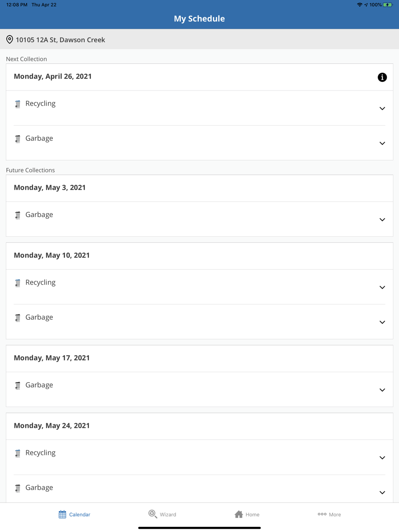Tap the garbage bin icon for May 3
This screenshot has height=532, width=399.
18,215
